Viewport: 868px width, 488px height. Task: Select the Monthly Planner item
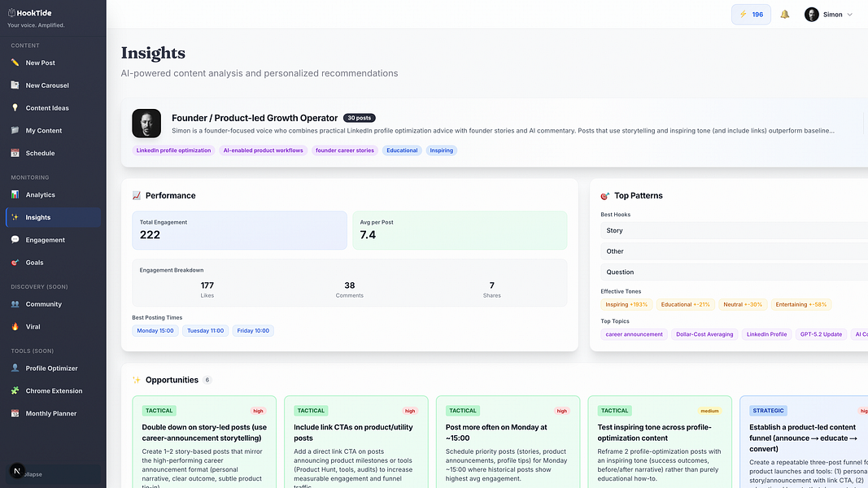click(53, 413)
